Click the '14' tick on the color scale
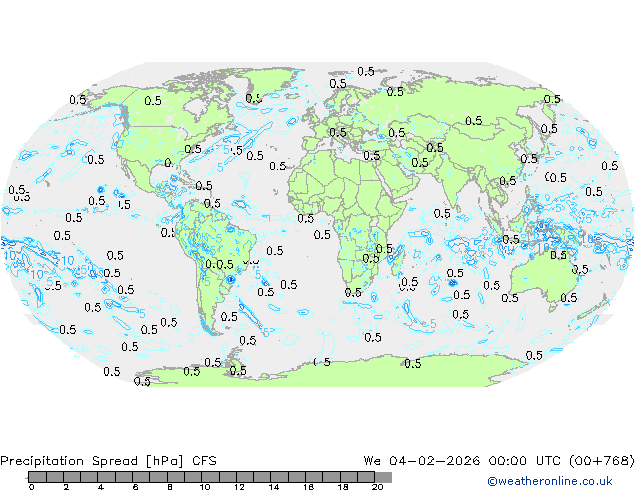Screen dimensions: 634x490 pos(274,487)
